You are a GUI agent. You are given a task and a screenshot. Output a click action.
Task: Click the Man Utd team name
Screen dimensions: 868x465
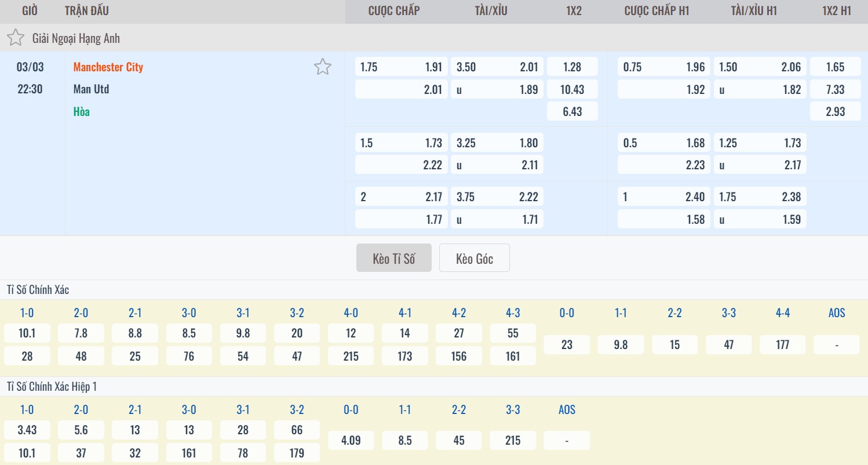(91, 89)
